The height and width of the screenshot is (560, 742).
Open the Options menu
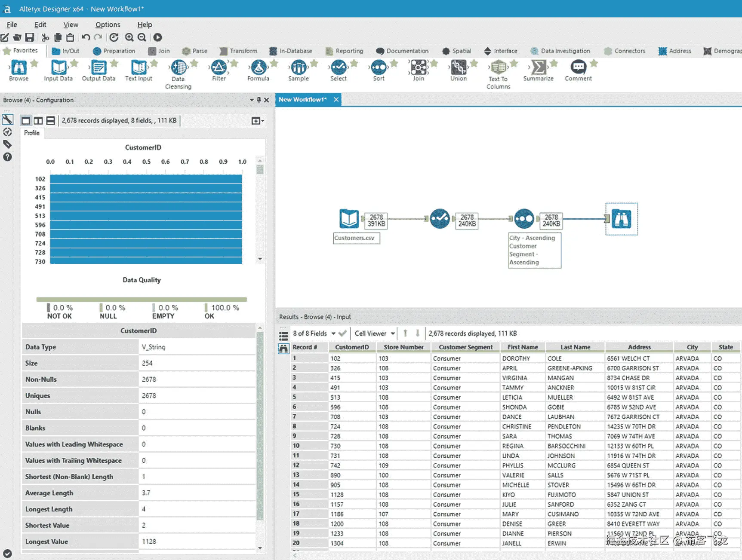pyautogui.click(x=108, y=24)
